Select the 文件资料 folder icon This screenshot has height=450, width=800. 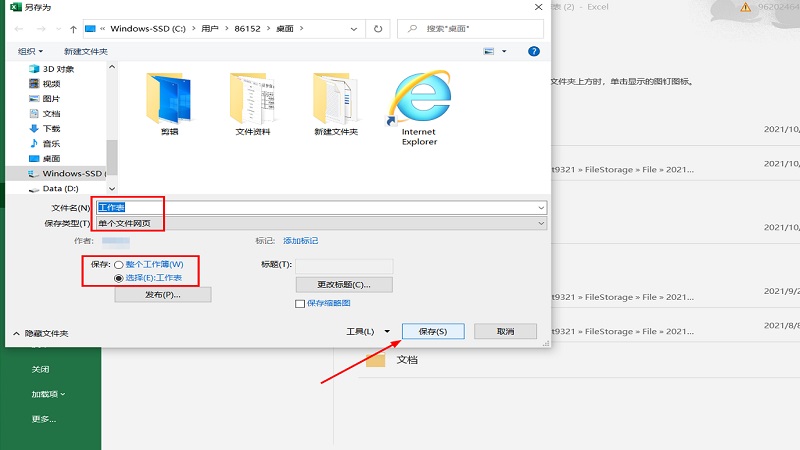point(253,100)
